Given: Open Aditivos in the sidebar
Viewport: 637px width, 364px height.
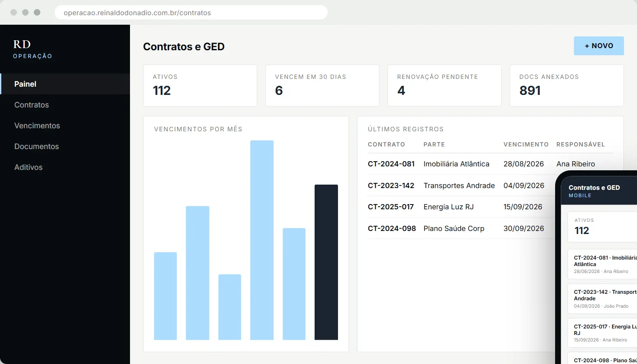Looking at the screenshot, I should click(x=65, y=167).
